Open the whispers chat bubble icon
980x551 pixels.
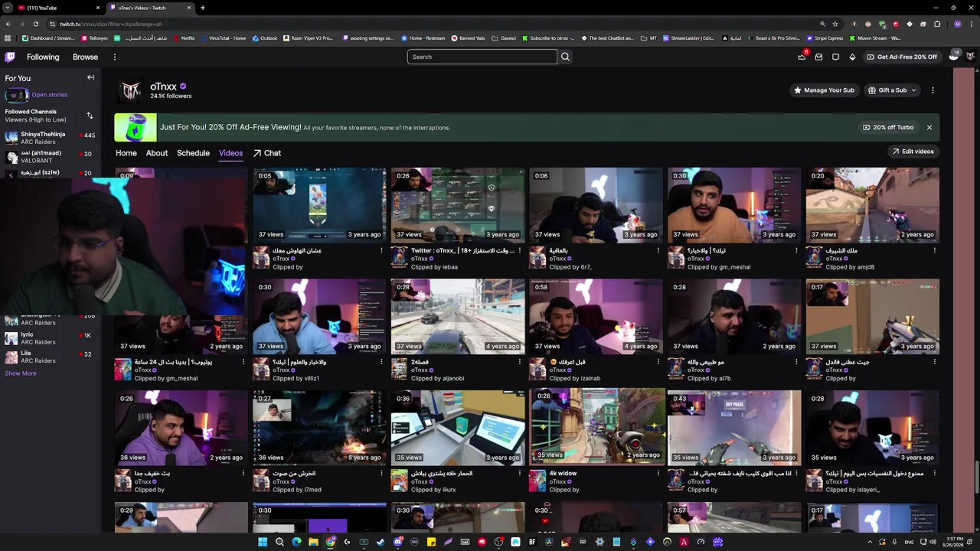coord(835,57)
